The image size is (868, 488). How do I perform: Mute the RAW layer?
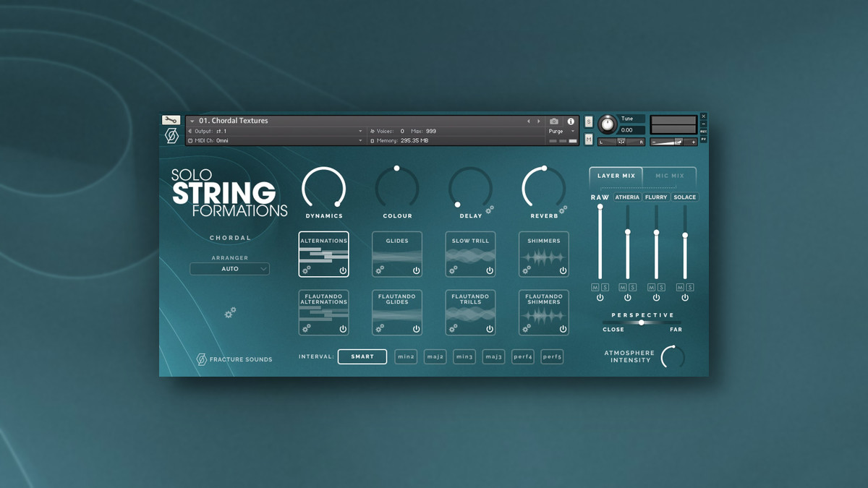click(x=595, y=287)
